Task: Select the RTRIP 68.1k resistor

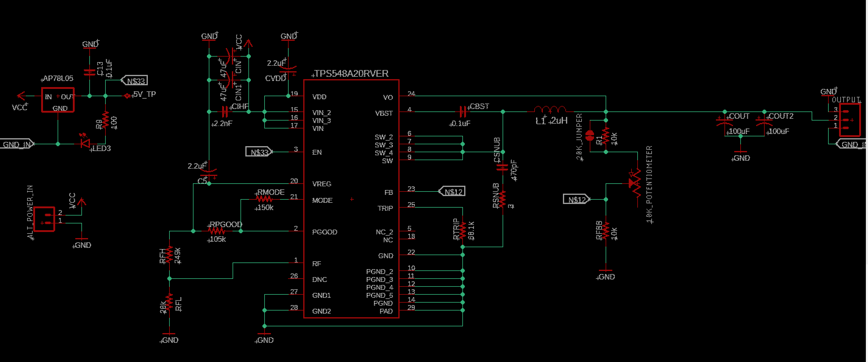Action: click(x=463, y=230)
